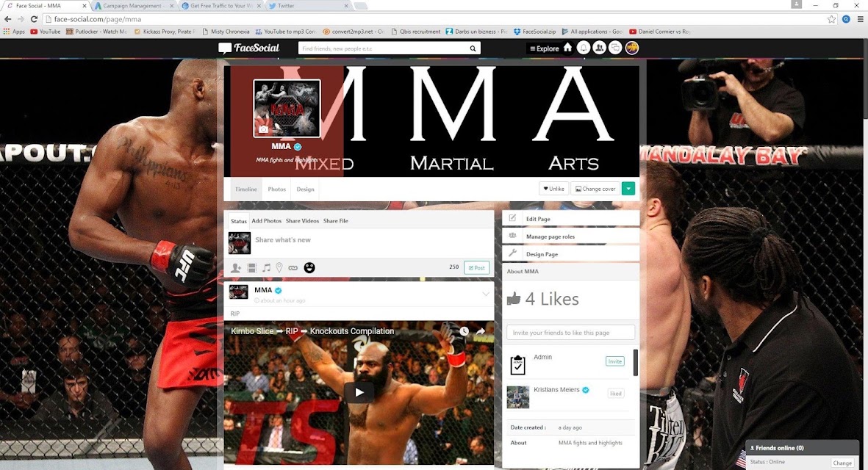Click the Change cover button
This screenshot has width=868, height=470.
[x=595, y=189]
